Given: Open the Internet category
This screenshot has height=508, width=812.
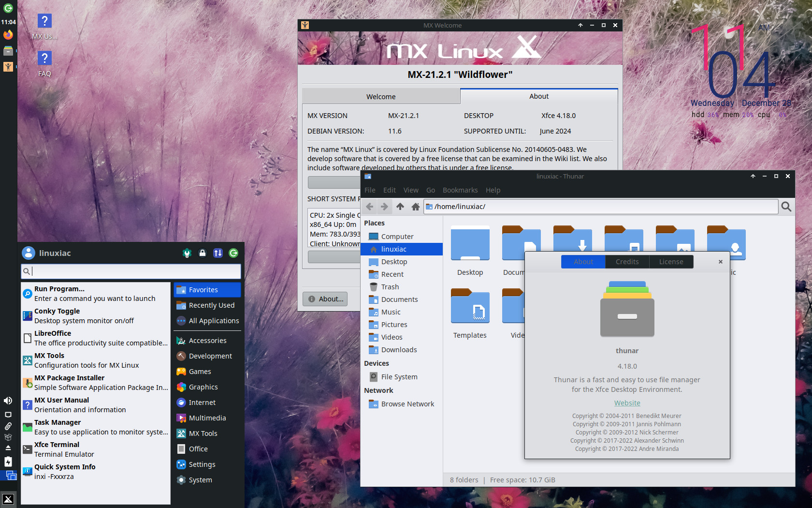Looking at the screenshot, I should (207, 403).
